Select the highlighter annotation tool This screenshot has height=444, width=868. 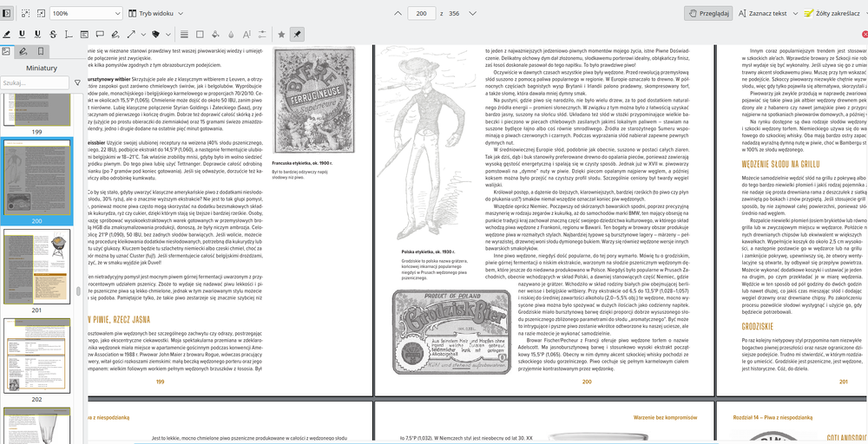click(8, 35)
